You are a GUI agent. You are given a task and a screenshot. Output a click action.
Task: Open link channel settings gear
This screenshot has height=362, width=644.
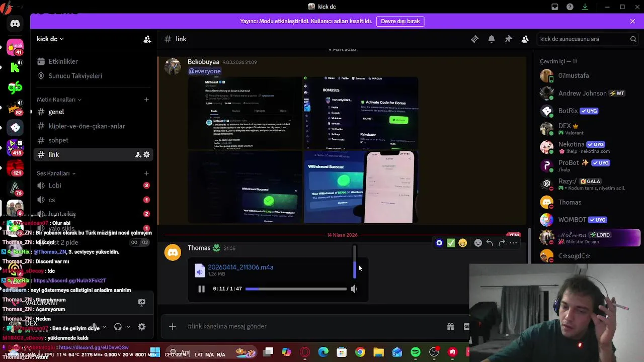pyautogui.click(x=146, y=155)
